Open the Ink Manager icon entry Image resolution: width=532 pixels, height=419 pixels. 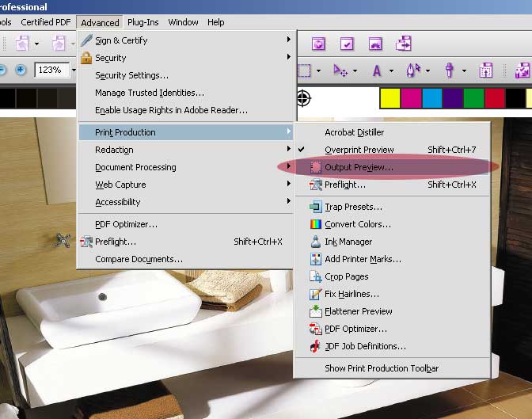pyautogui.click(x=316, y=242)
